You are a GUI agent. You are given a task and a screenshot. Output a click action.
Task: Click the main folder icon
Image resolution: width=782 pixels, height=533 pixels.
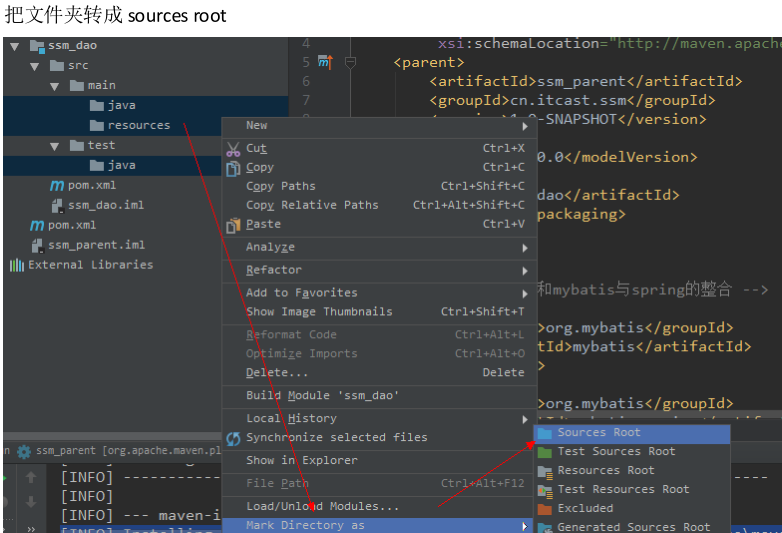[77, 86]
